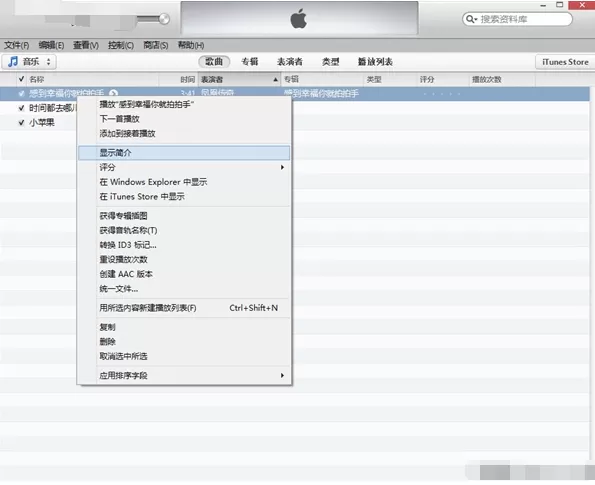
Task: Choose 统一文件... in context menu
Action: [x=184, y=289]
